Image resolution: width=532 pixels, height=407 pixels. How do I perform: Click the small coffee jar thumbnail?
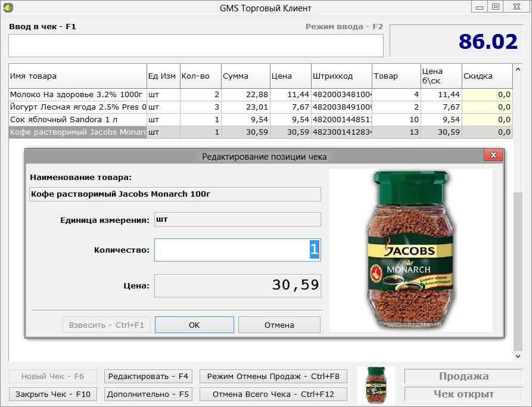point(377,385)
